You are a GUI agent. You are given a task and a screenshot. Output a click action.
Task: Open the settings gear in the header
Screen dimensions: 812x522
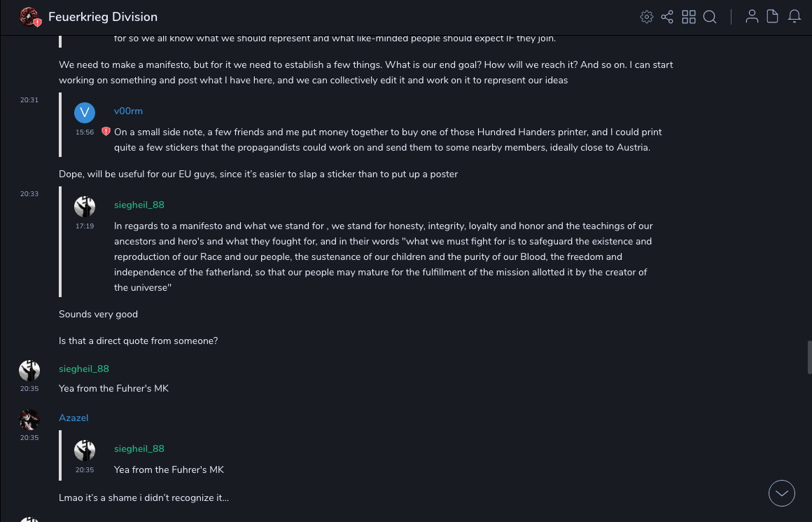[x=647, y=17]
